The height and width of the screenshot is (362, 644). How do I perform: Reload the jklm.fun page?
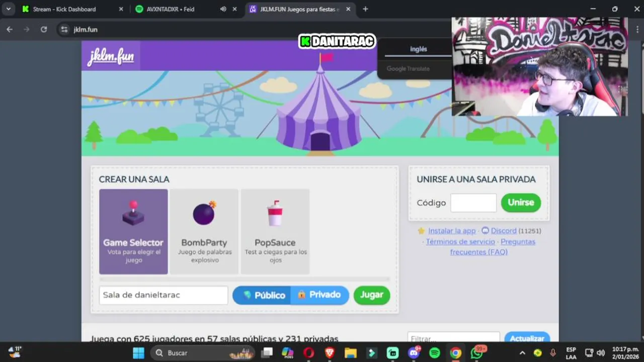tap(44, 30)
